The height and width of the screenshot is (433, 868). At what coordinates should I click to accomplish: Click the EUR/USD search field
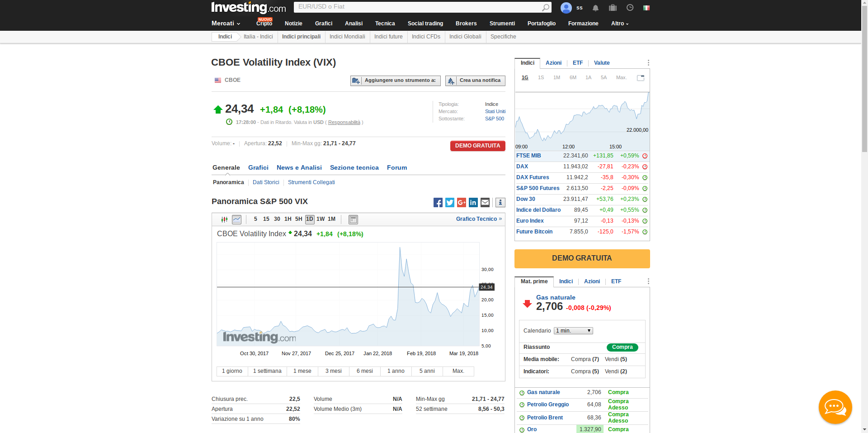(x=418, y=7)
